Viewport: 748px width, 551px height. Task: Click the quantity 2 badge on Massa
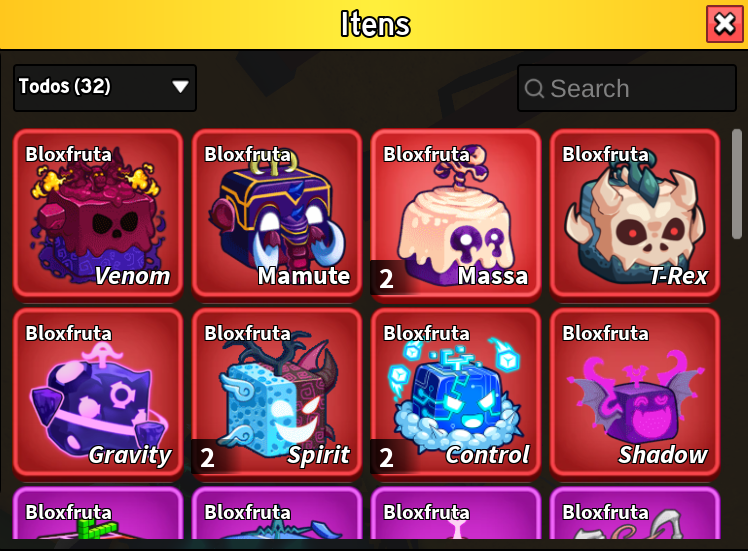(x=386, y=278)
